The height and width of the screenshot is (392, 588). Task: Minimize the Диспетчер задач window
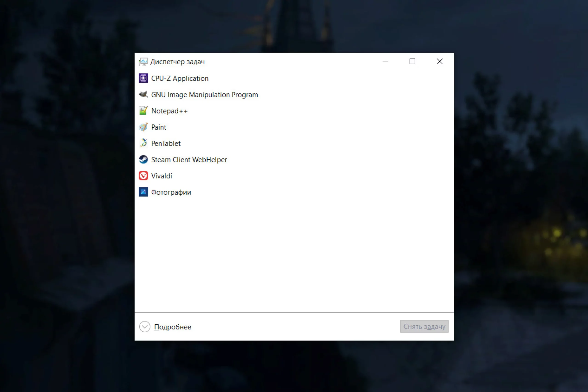pyautogui.click(x=385, y=61)
